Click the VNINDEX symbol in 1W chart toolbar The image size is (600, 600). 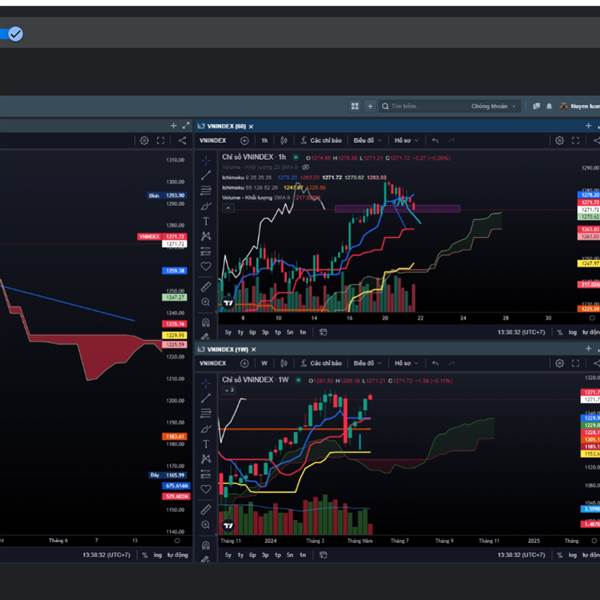[x=213, y=363]
